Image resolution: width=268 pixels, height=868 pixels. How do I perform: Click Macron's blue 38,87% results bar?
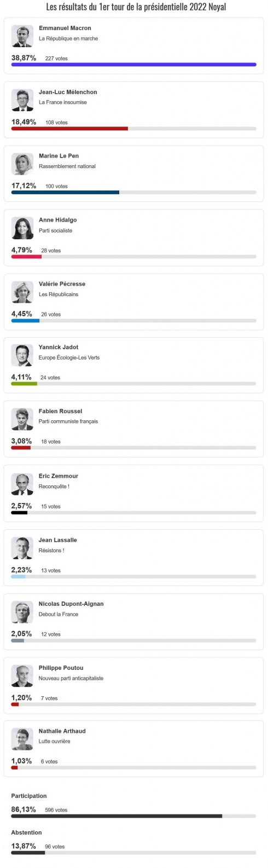tap(134, 65)
